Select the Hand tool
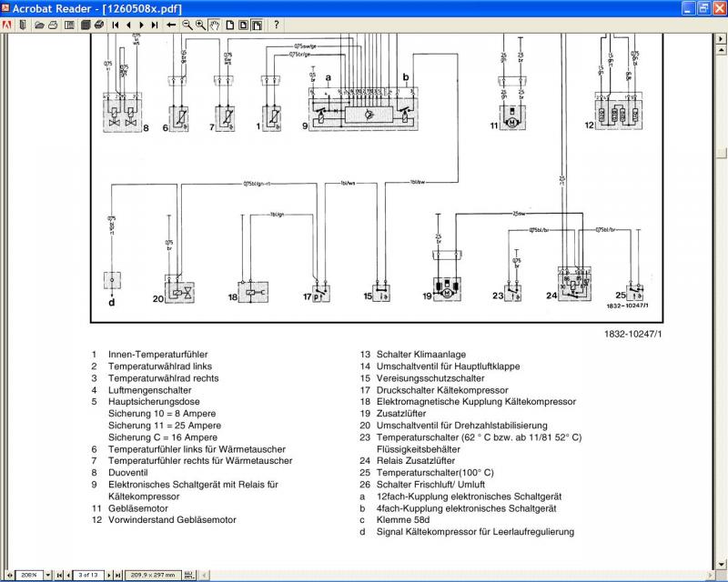This screenshot has height=582, width=728. [214, 25]
